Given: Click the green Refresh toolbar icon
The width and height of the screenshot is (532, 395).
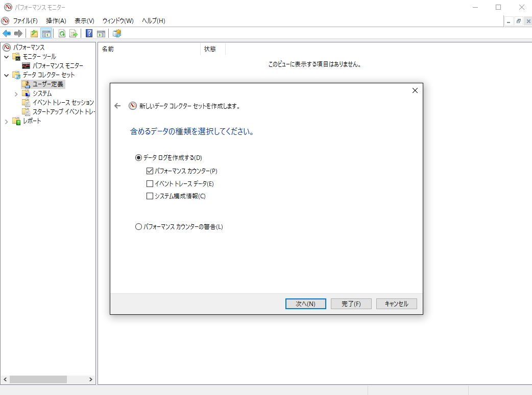Looking at the screenshot, I should pos(62,33).
